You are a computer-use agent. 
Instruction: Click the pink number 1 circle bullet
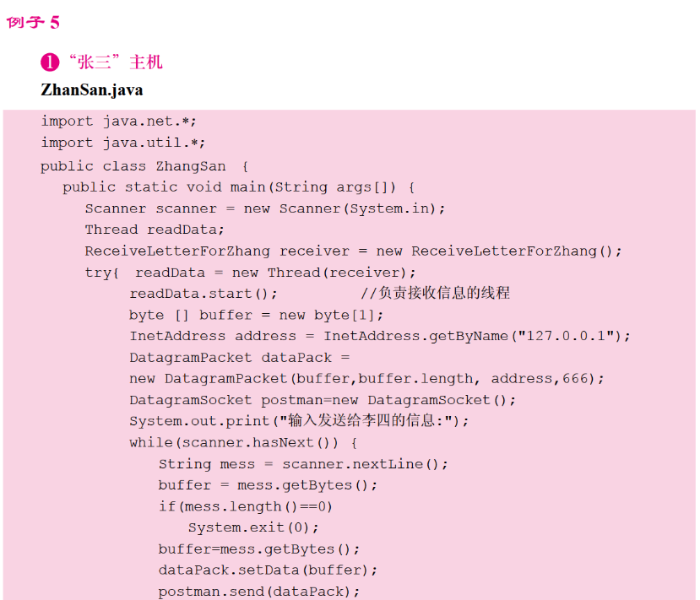click(x=49, y=62)
